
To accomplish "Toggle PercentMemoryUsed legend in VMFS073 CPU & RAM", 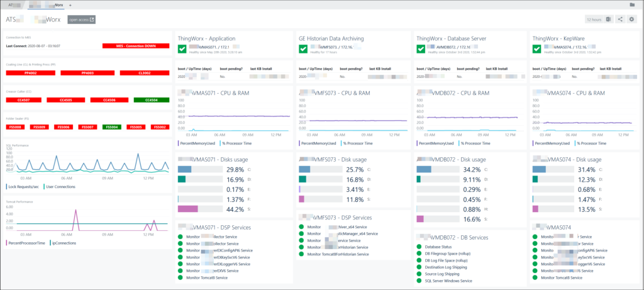I will [x=317, y=143].
